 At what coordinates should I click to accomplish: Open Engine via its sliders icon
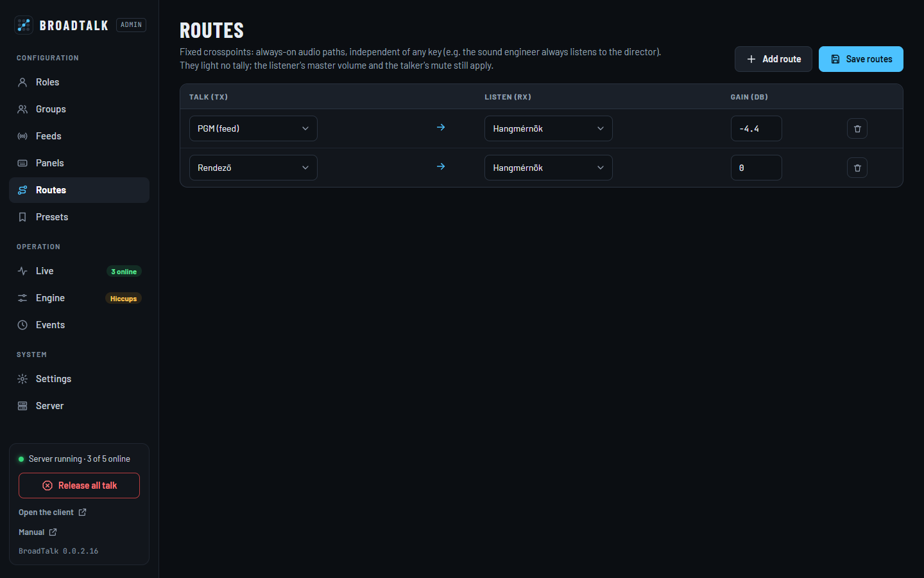[x=22, y=298]
